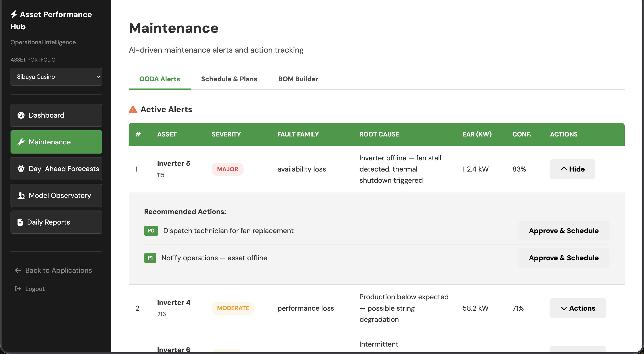The height and width of the screenshot is (354, 644).
Task: Click the Logout exit icon
Action: (x=18, y=289)
